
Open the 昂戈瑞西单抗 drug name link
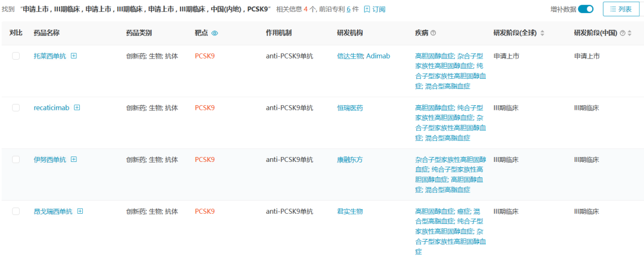pos(53,211)
